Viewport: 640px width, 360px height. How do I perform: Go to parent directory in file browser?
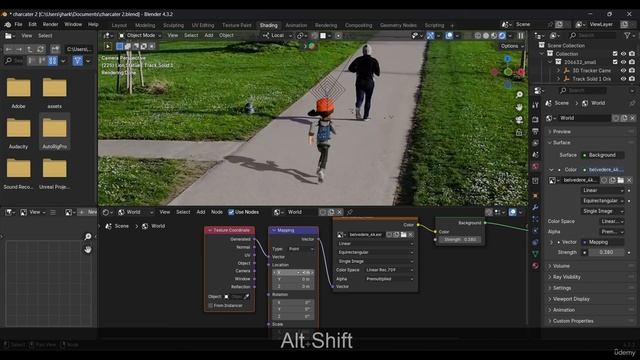(x=30, y=49)
